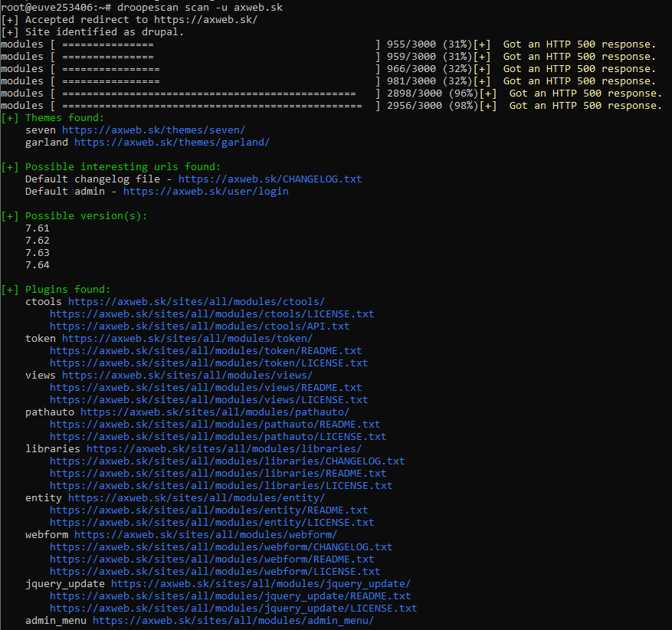Open the garland theme link
The image size is (672, 630).
[172, 143]
